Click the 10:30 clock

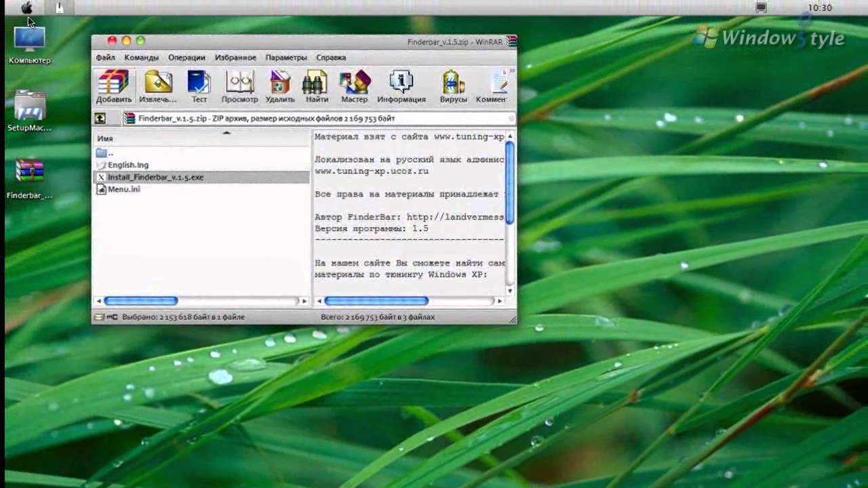click(820, 7)
